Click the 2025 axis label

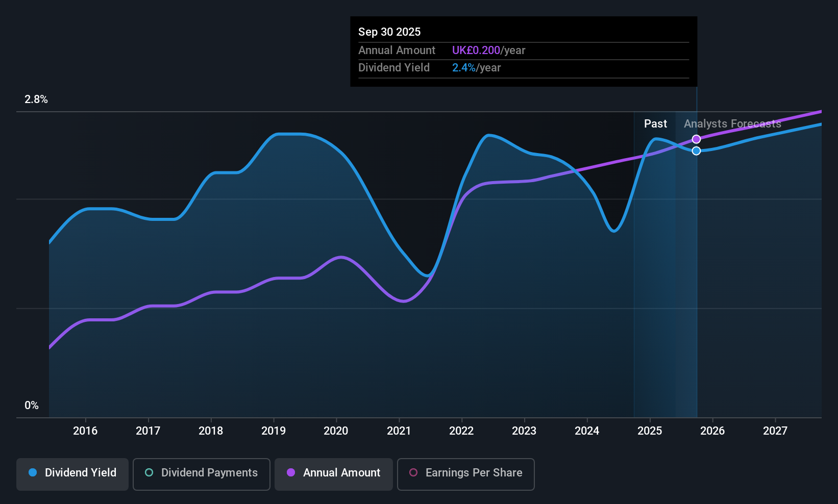(x=650, y=431)
